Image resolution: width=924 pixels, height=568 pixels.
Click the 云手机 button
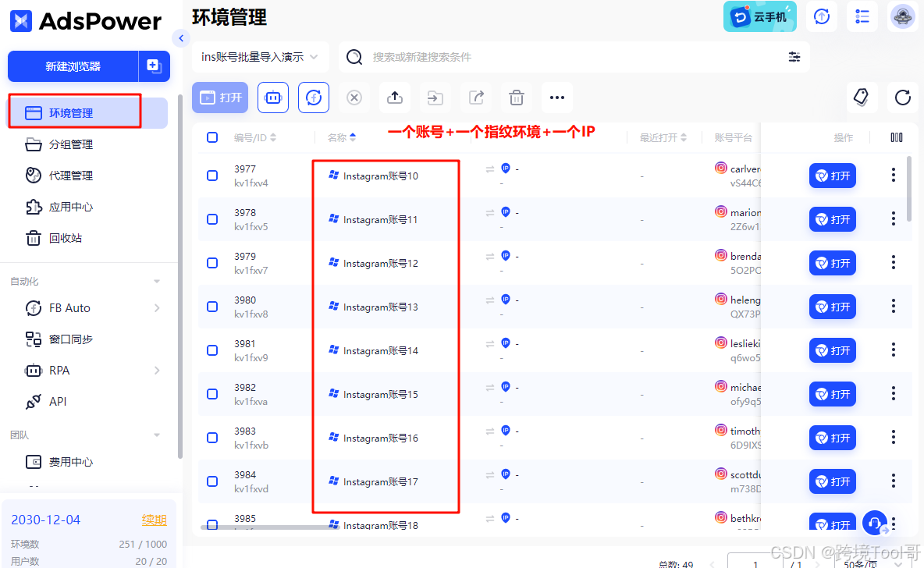(x=759, y=16)
